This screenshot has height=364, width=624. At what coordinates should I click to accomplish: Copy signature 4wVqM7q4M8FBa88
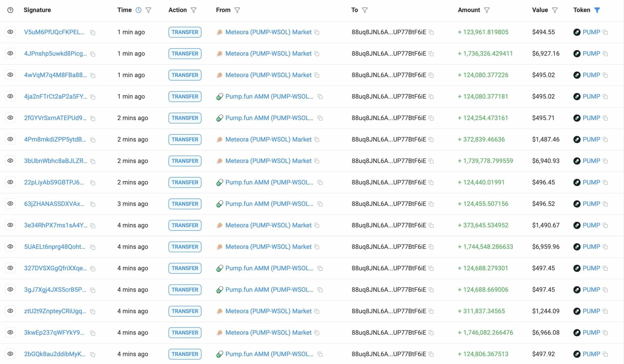point(93,76)
